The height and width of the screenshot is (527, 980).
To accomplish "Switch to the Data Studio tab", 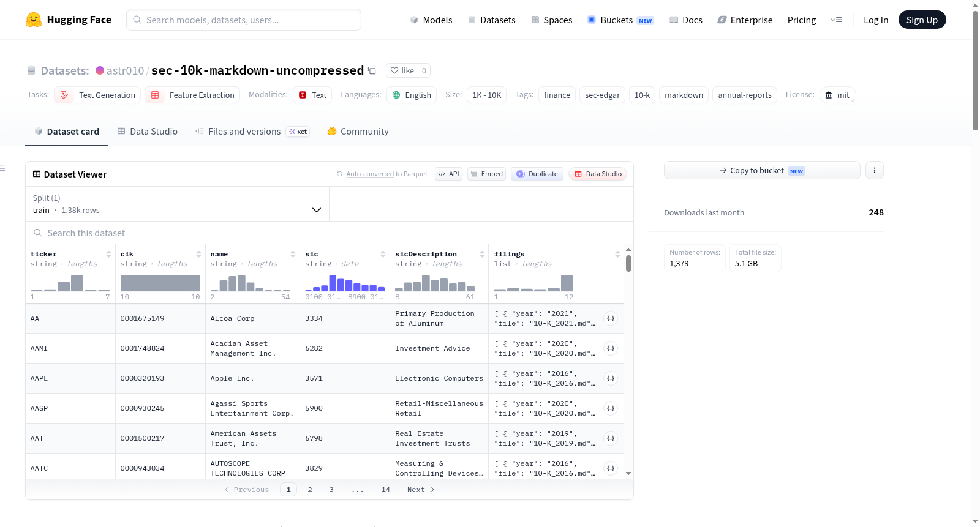I will 148,131.
